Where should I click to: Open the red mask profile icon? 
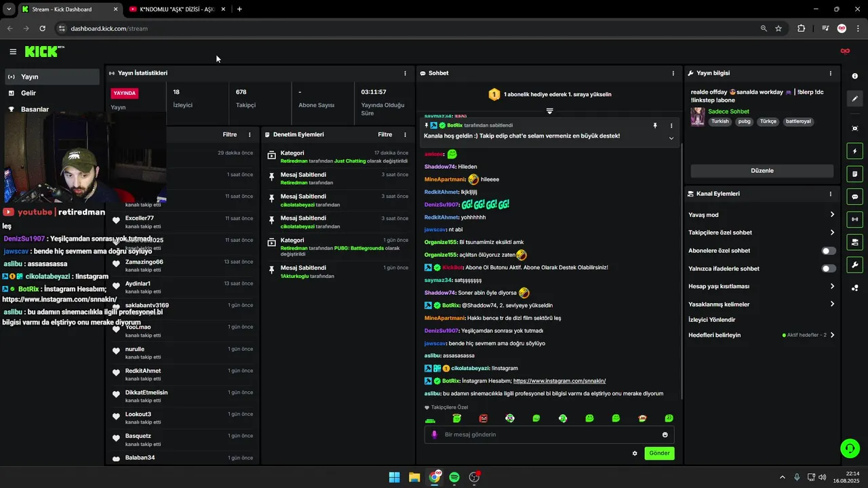(845, 52)
